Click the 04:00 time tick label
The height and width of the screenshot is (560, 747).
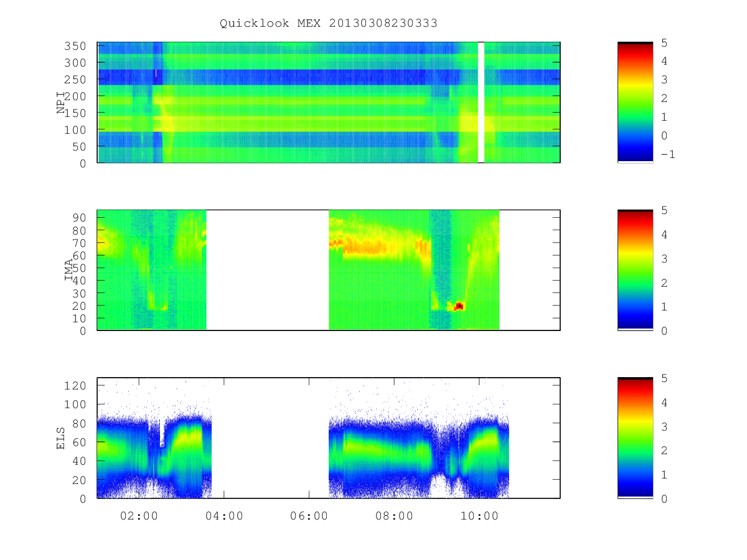224,516
